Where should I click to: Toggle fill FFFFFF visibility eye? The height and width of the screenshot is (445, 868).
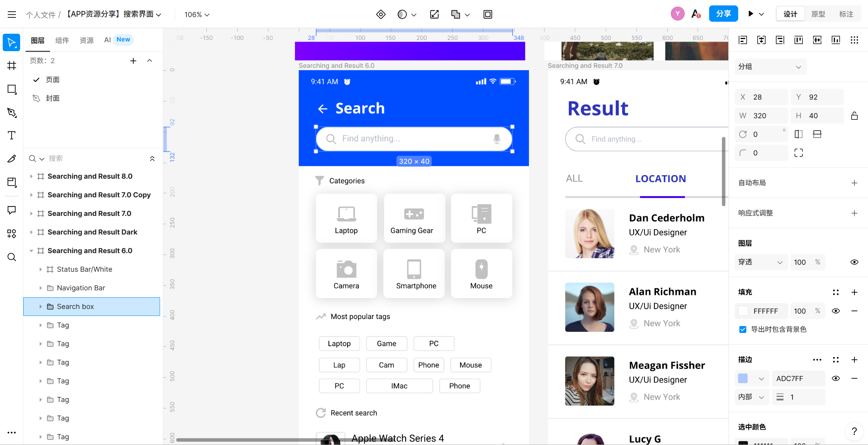tap(836, 311)
